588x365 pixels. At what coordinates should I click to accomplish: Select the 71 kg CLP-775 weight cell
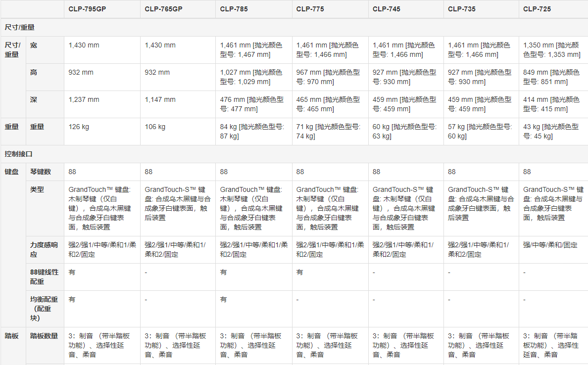[x=330, y=132]
